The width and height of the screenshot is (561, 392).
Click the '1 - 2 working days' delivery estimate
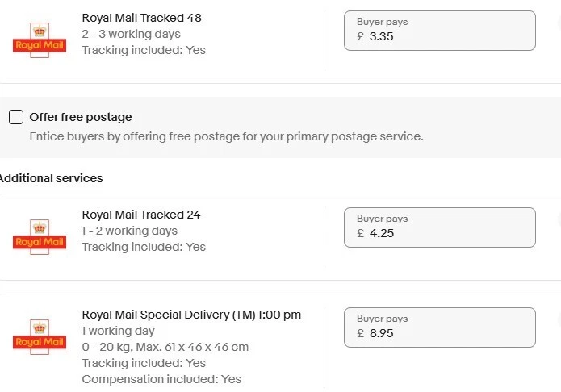(x=130, y=231)
